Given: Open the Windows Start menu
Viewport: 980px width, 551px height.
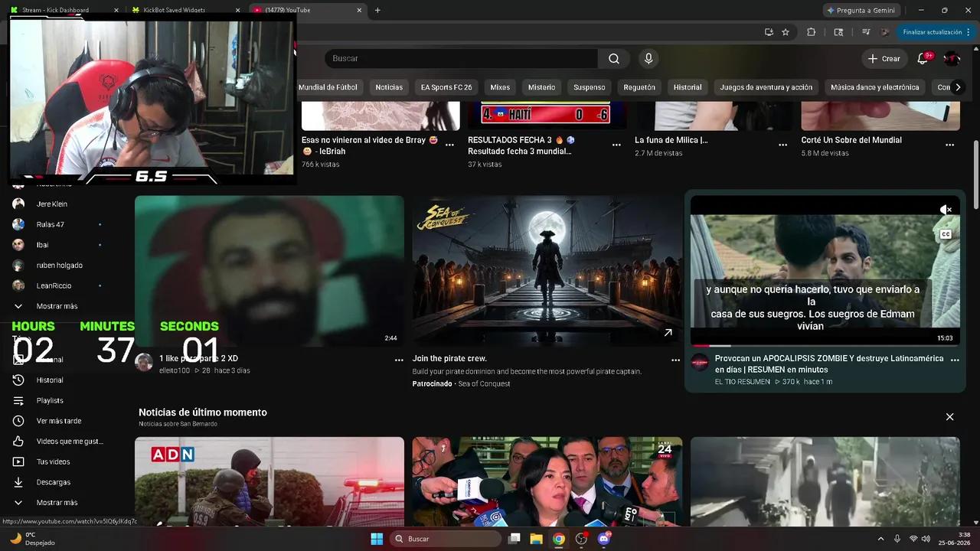Looking at the screenshot, I should 377,539.
